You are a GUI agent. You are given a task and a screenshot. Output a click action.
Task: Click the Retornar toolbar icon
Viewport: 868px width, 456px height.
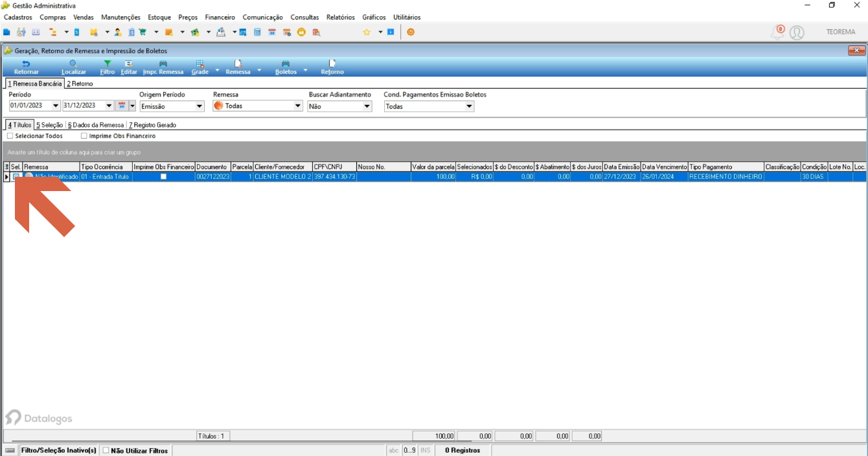point(26,67)
